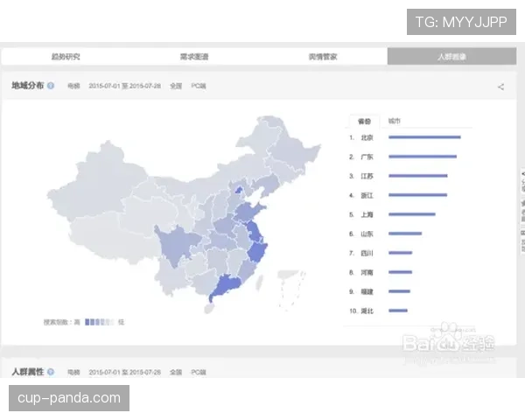This screenshot has height=420, width=525.
Task: Select 湖北 in the province ranking
Action: coord(367,311)
